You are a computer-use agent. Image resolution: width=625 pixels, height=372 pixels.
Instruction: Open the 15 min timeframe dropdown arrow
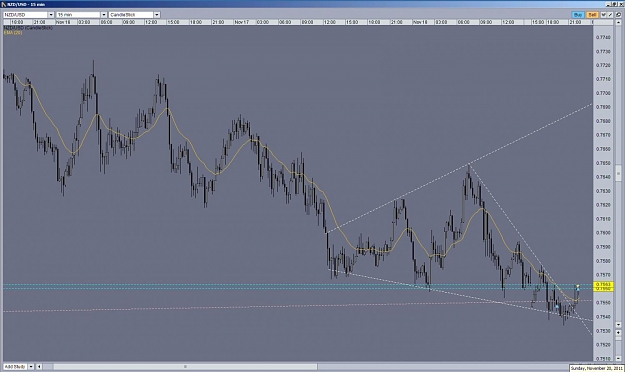[x=104, y=15]
